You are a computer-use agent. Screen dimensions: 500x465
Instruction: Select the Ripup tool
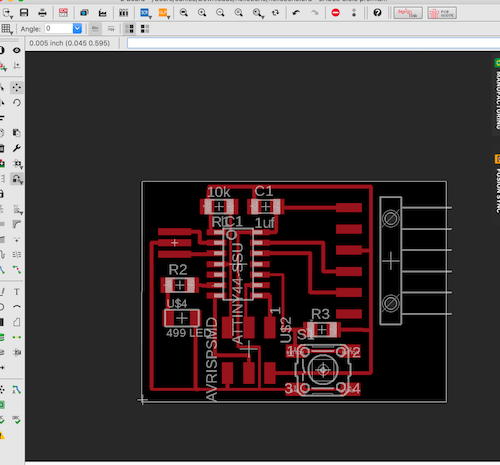16,269
